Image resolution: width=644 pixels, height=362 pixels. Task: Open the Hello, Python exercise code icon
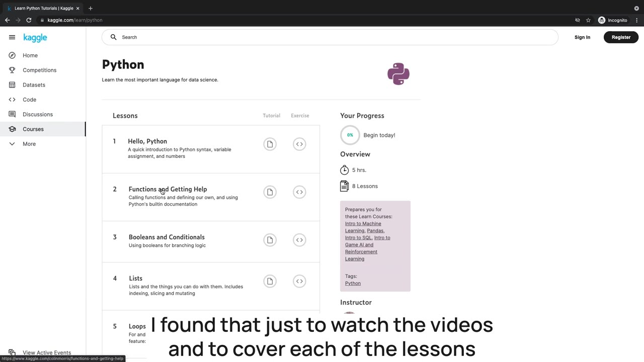pos(299,144)
